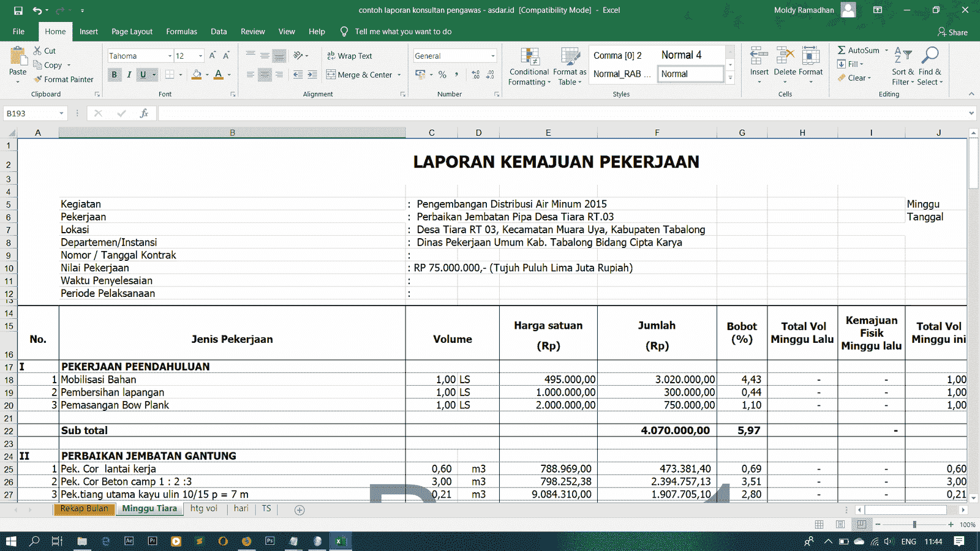Open the Merge & Center dropdown arrow
The height and width of the screenshot is (551, 980).
tap(399, 75)
